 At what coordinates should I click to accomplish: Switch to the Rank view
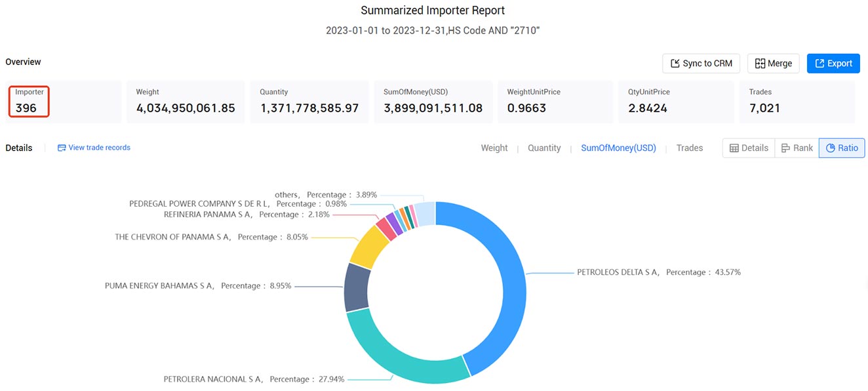[x=797, y=148]
